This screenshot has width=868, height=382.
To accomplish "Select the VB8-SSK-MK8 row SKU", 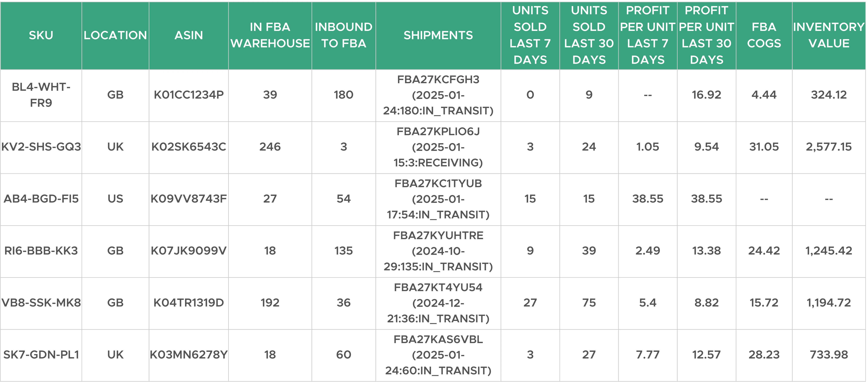I will point(41,303).
